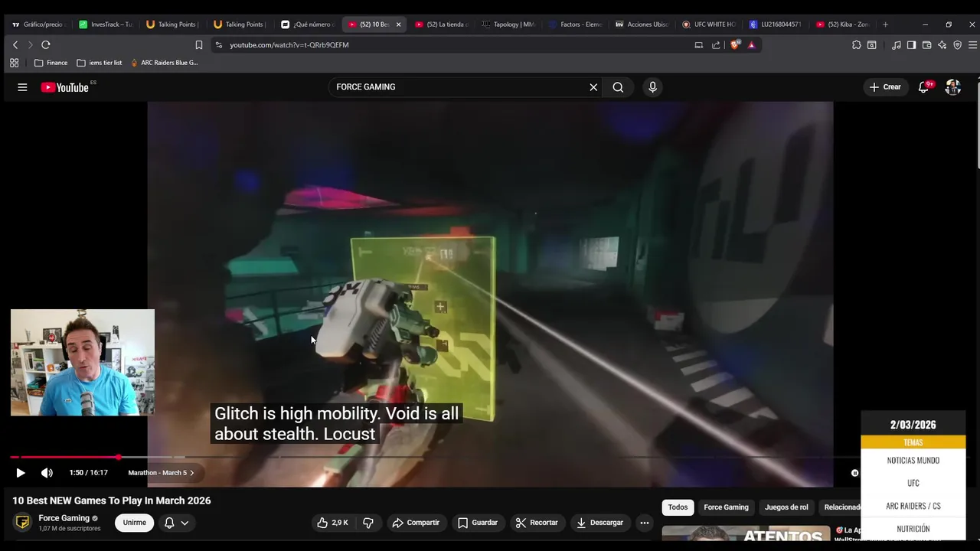Open the Marathon - March 5 chapter
Image resolution: width=980 pixels, height=551 pixels.
click(161, 473)
